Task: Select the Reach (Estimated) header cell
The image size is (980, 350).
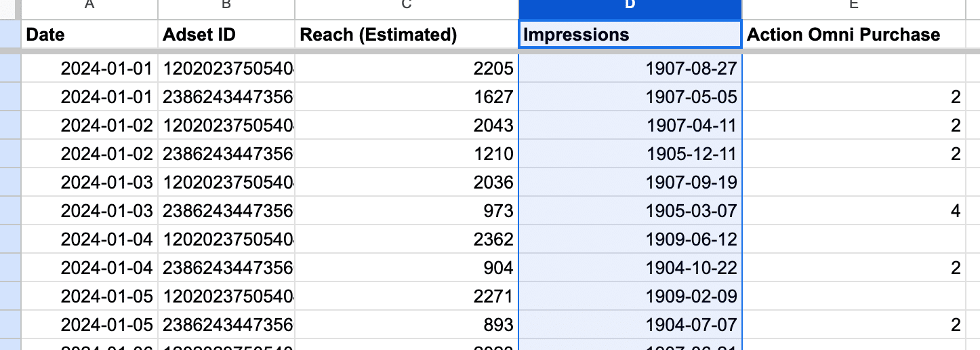Action: coord(407,35)
